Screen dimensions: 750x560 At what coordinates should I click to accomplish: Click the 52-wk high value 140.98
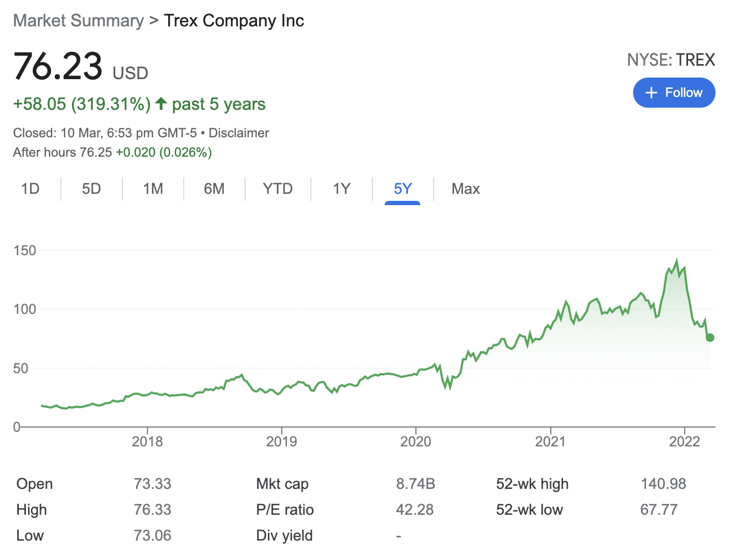coord(664,484)
